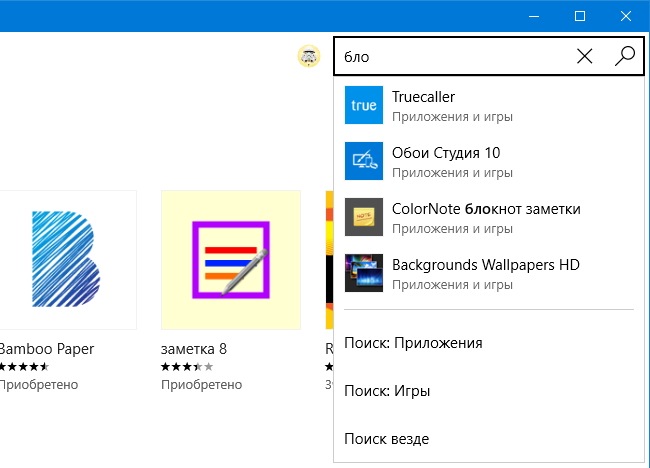Open the user account avatar

point(309,56)
